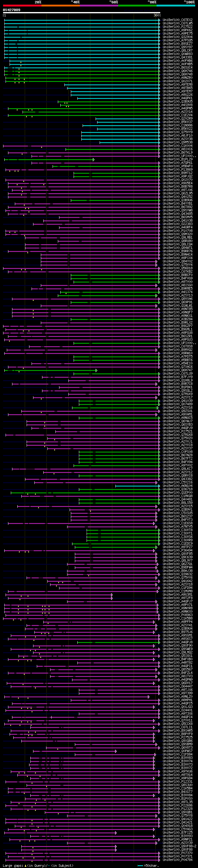This screenshot has width=198, height=868.
Task: Select hit UniRef100_A0FHB6
Action: point(178,61)
